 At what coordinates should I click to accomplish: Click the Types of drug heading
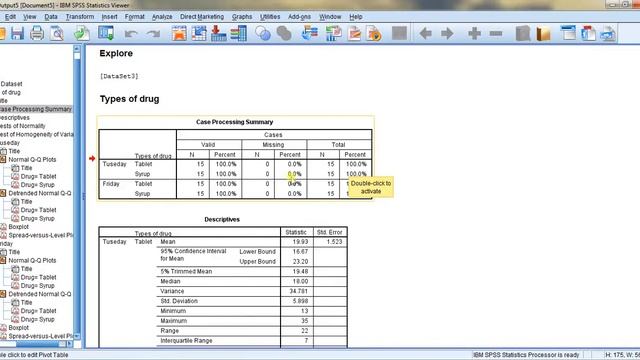[129, 99]
